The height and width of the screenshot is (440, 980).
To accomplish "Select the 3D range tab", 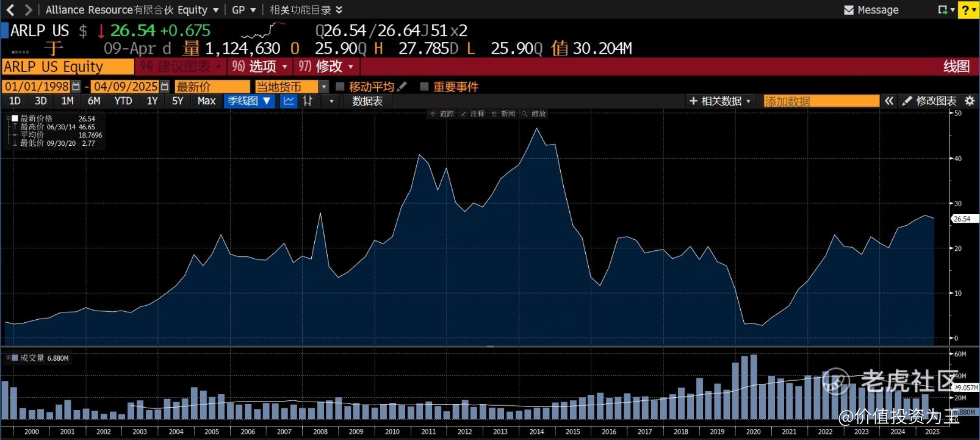I will click(x=41, y=101).
